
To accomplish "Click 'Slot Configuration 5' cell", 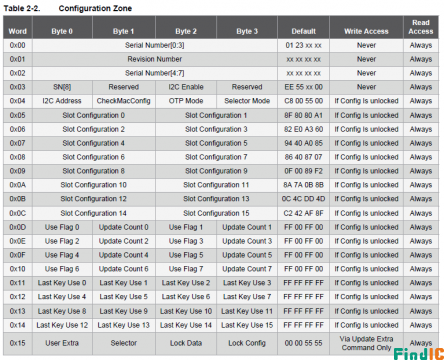I will click(216, 143).
